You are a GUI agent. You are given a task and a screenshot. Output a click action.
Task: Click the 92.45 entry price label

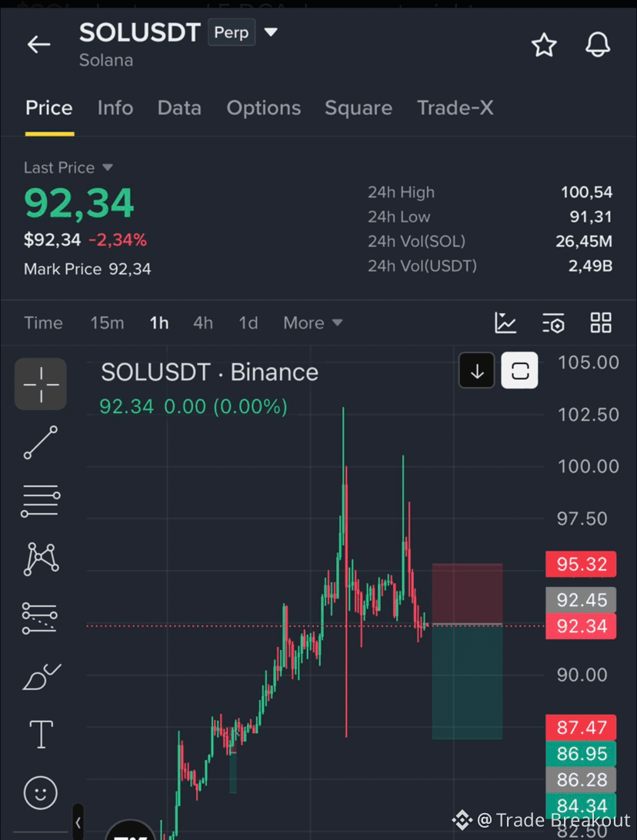click(582, 600)
